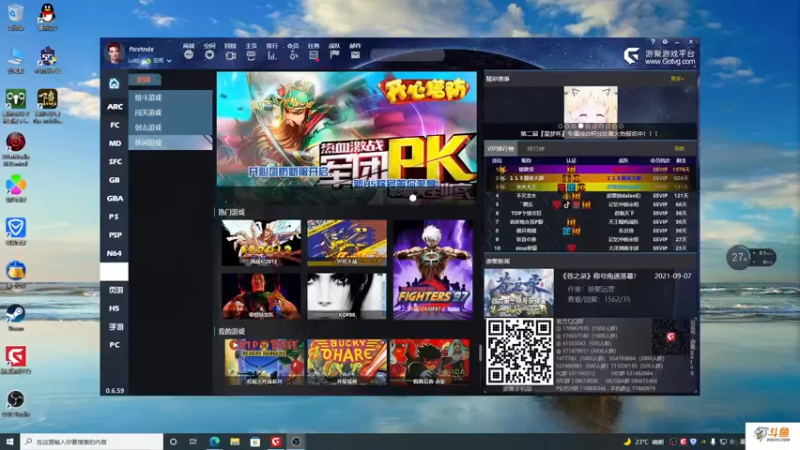Switch to VIP排行榜 tab
Screen dimensions: 800x450
point(501,149)
